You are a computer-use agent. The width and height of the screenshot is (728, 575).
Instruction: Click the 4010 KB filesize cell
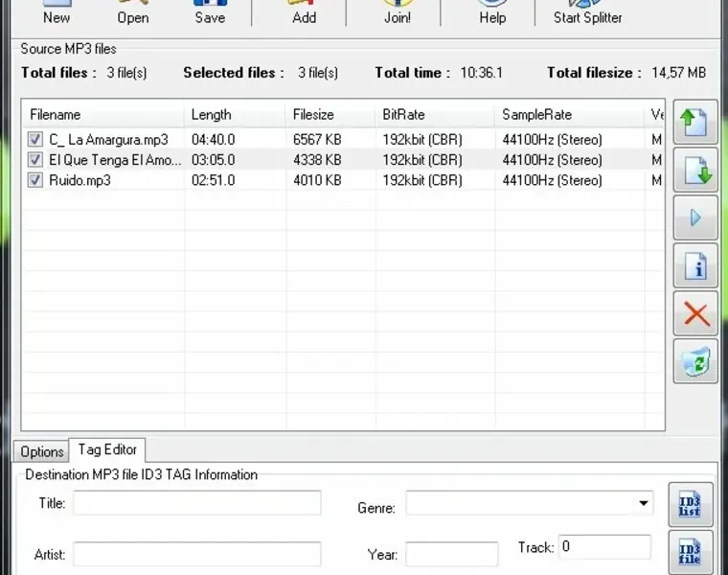coord(317,181)
